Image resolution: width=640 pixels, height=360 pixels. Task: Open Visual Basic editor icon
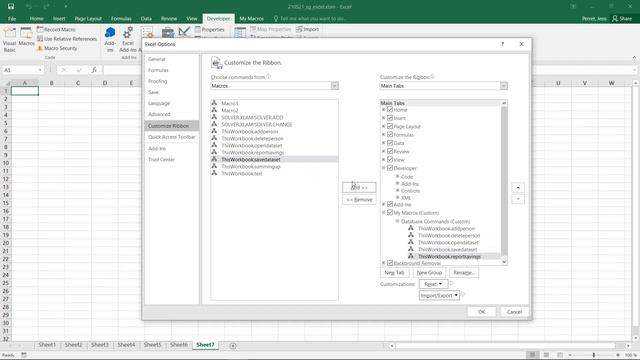pos(9,40)
